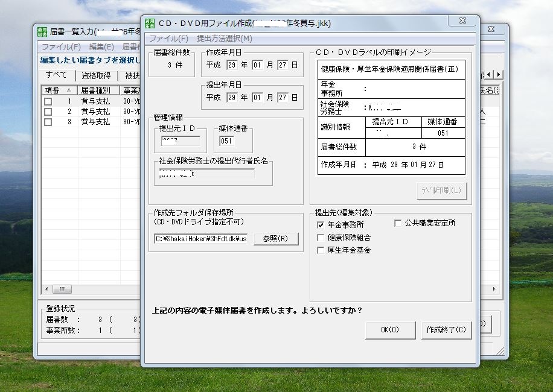Close the CD・DVD file creation dialog
553x392 pixels.
coord(462,21)
